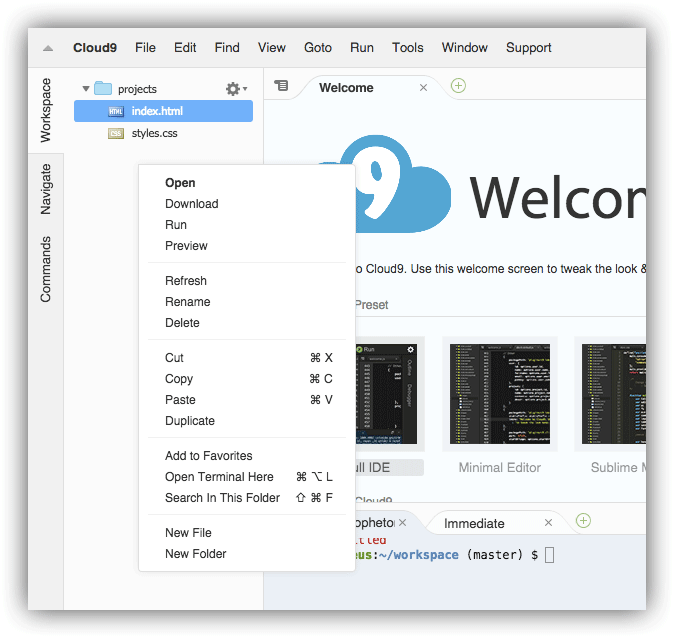Screen dimensions: 674x638
Task: Open the Tools menu
Action: 407,48
